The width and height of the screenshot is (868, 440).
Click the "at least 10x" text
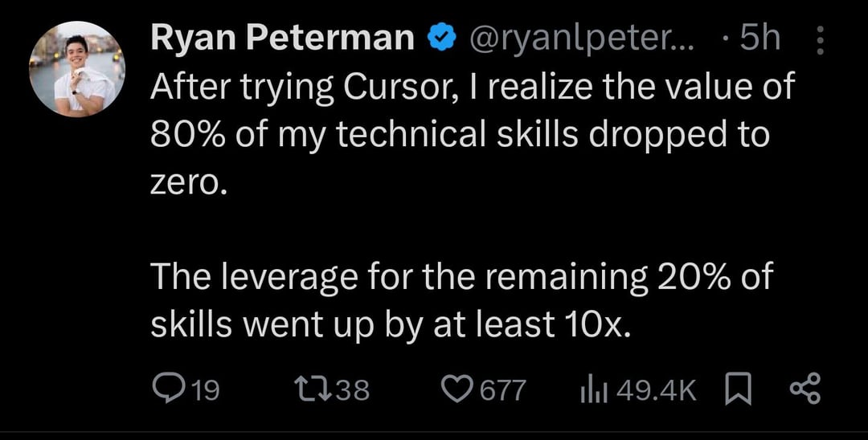pos(532,324)
